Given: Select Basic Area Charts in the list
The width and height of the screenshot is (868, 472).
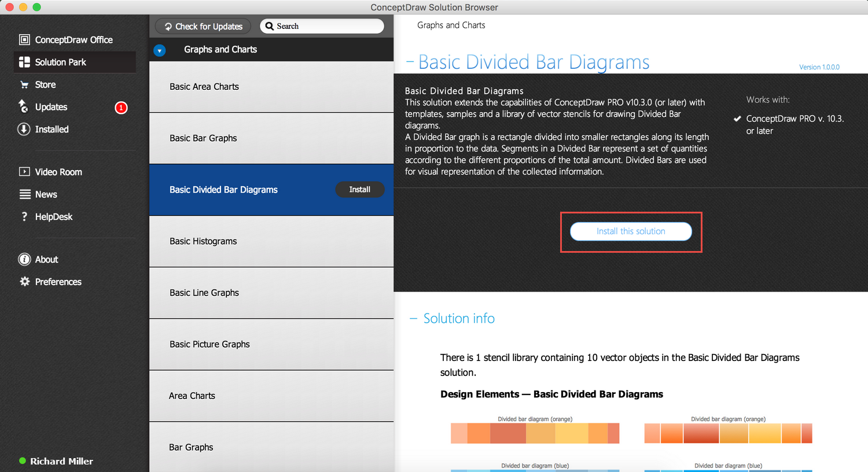Looking at the screenshot, I should 271,87.
